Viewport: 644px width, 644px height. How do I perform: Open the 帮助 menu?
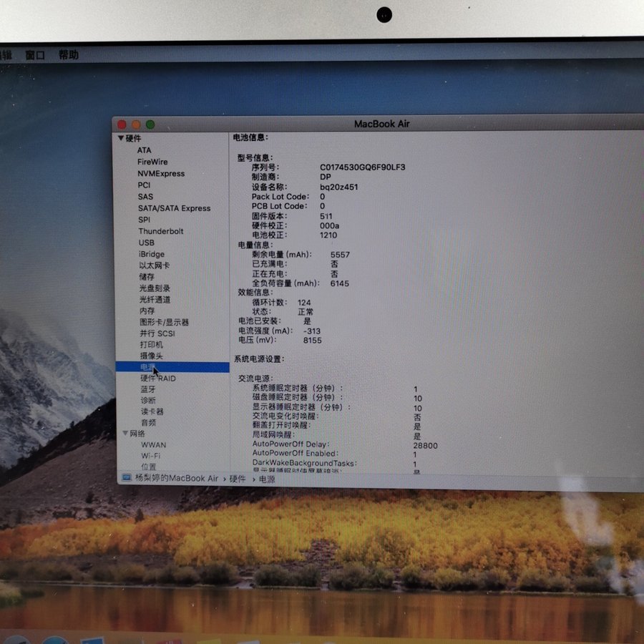68,54
